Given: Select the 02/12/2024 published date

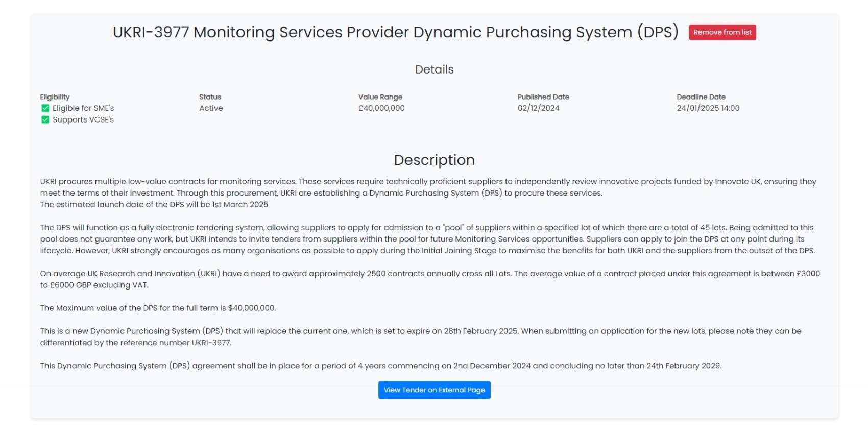Looking at the screenshot, I should pyautogui.click(x=539, y=108).
